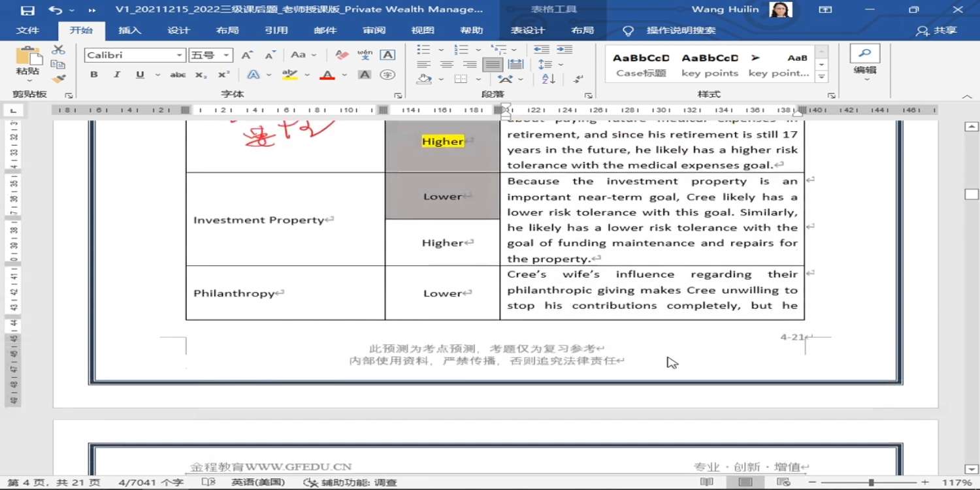Click the 共享 share button
This screenshot has height=490, width=980.
938,31
